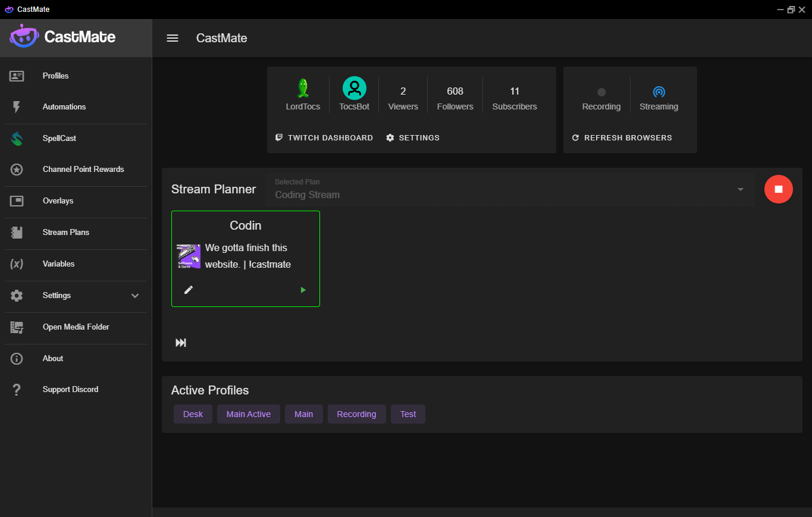Click the Settings gear icon in sidebar

(17, 296)
